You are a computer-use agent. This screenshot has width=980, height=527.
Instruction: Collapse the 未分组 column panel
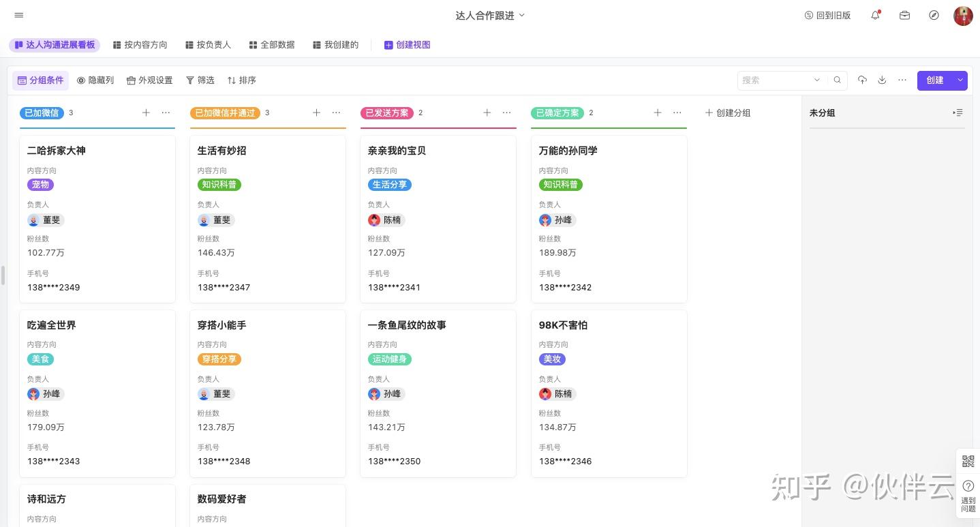pyautogui.click(x=958, y=112)
